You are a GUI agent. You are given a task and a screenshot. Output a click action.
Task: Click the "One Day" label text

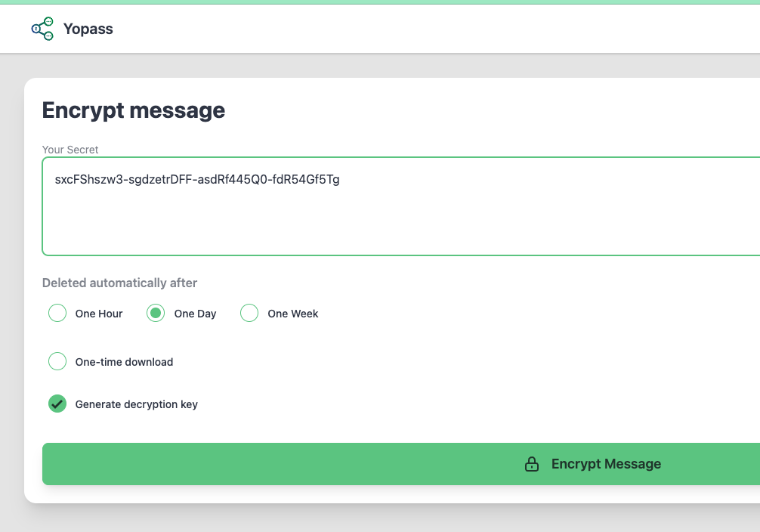click(195, 314)
